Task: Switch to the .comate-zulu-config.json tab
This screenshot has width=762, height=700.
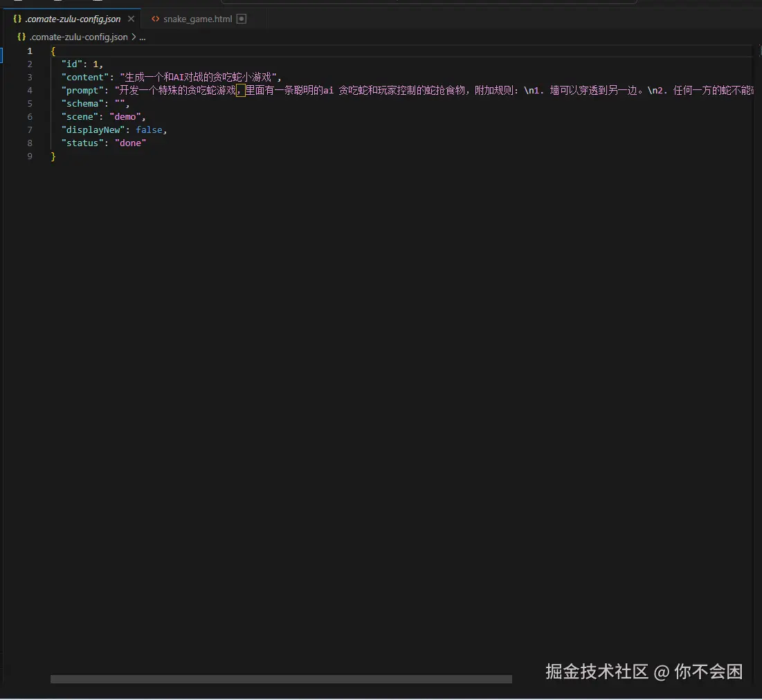Action: coord(73,19)
